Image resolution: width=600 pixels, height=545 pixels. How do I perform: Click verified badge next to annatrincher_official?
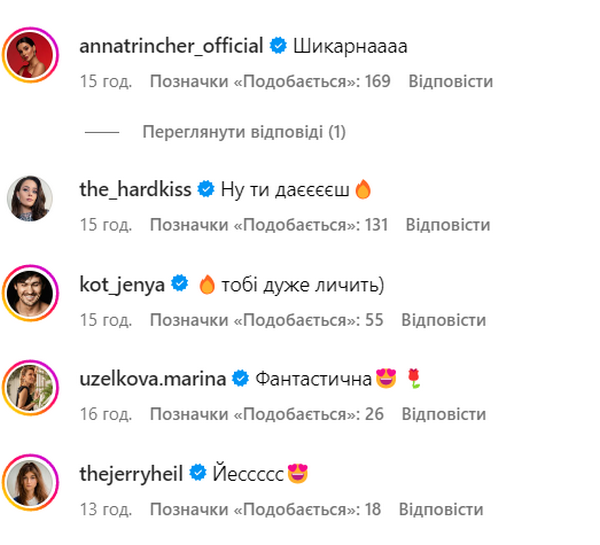tap(278, 46)
